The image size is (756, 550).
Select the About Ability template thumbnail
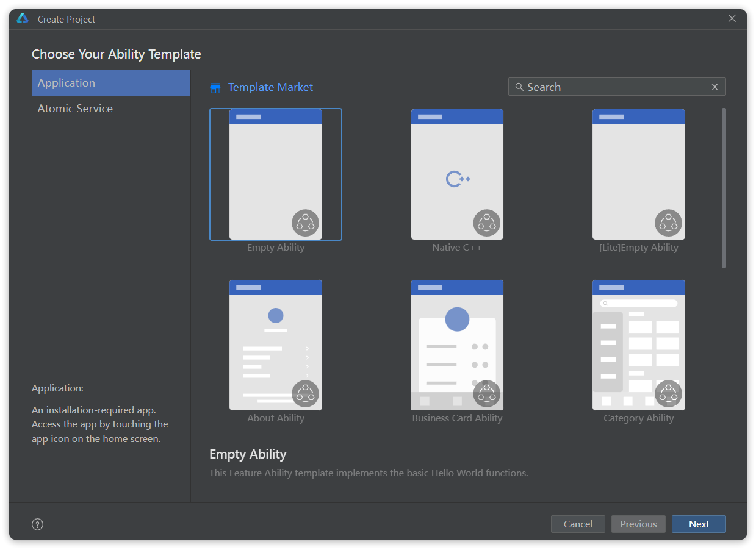(276, 345)
